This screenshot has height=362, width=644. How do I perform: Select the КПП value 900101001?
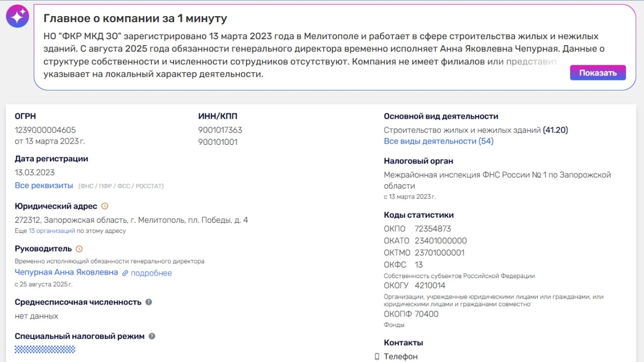click(218, 142)
